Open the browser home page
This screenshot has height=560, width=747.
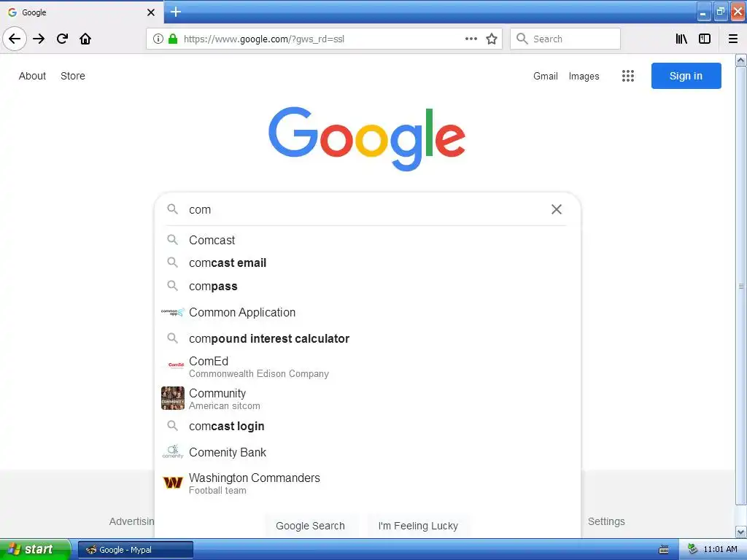[x=85, y=39]
